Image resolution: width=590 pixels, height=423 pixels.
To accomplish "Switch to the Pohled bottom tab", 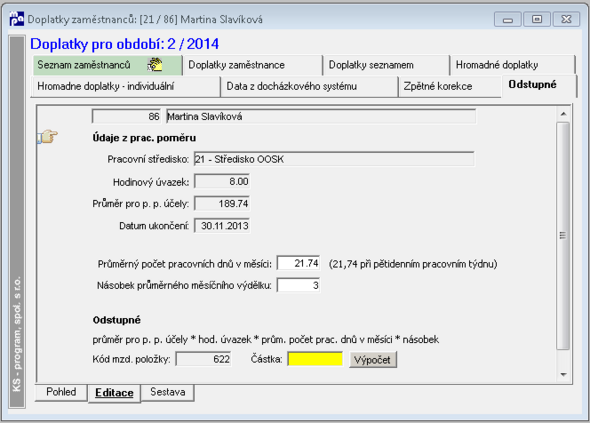I will click(x=61, y=392).
